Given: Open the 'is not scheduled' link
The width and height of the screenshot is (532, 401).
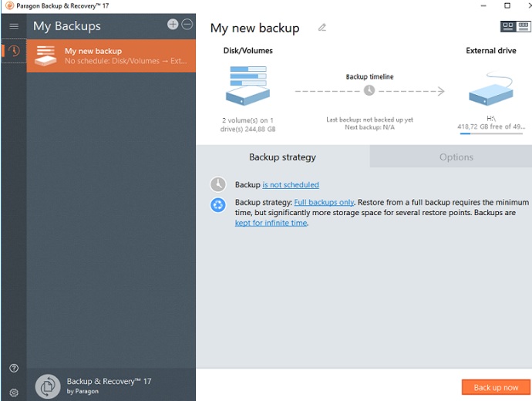Looking at the screenshot, I should [x=291, y=185].
